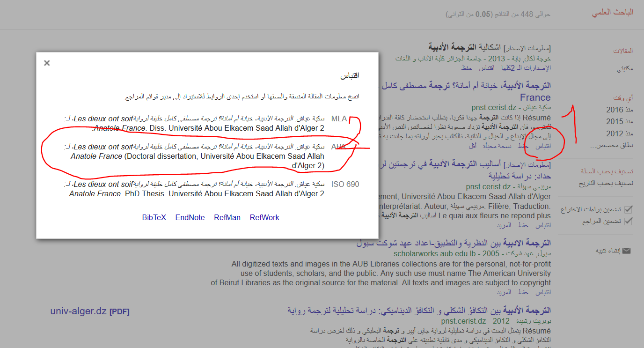Image resolution: width=644 pixels, height=348 pixels.
Task: Click the سكية عياش author link
Action: (537, 107)
